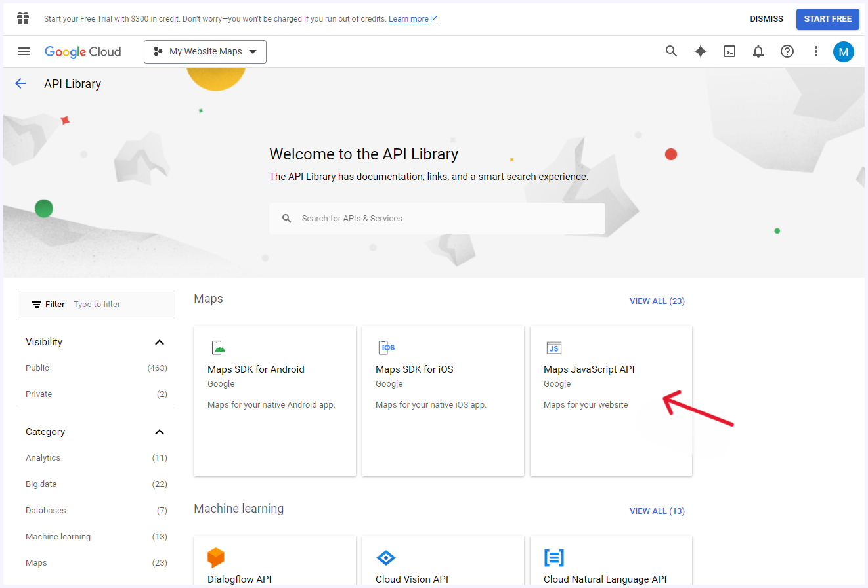Viewport: 868px width, 588px height.
Task: Open the notifications bell
Action: (x=758, y=51)
